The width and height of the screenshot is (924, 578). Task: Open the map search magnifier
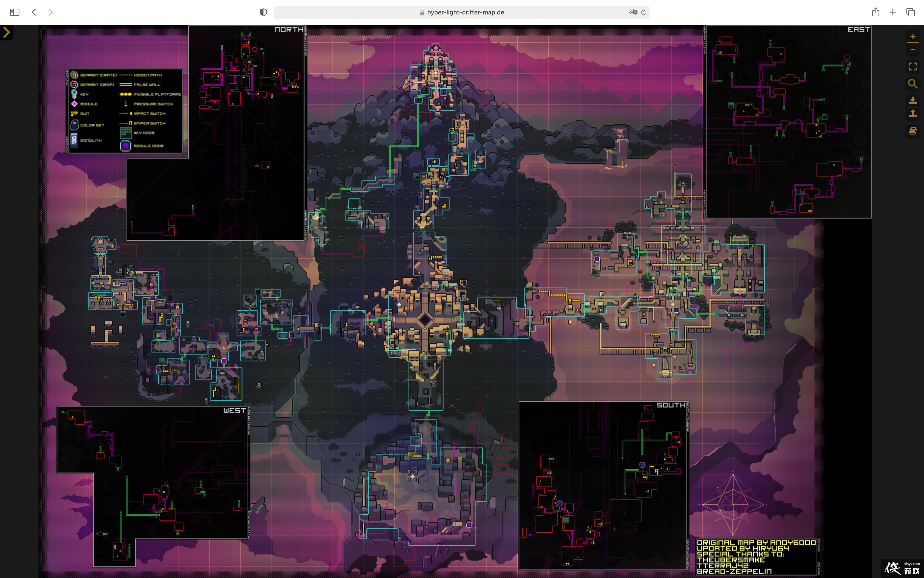click(x=912, y=84)
